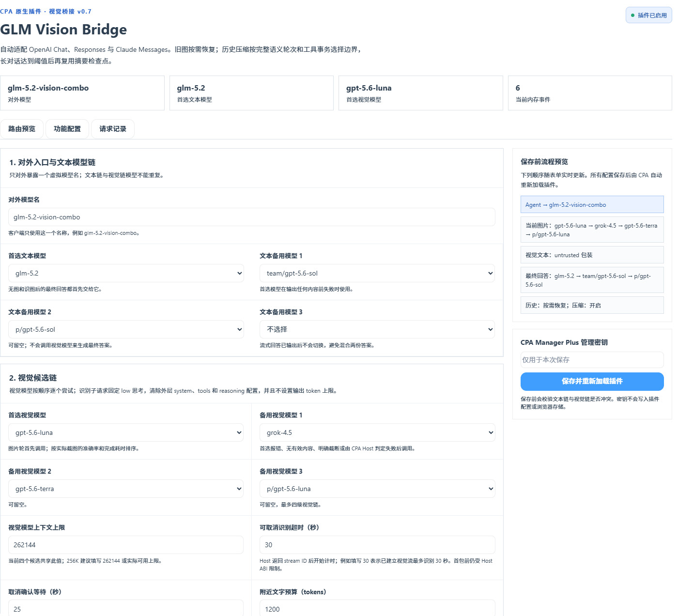The width and height of the screenshot is (678, 616).
Task: Click the "保存前流程预览" panel heading
Action: click(x=544, y=162)
